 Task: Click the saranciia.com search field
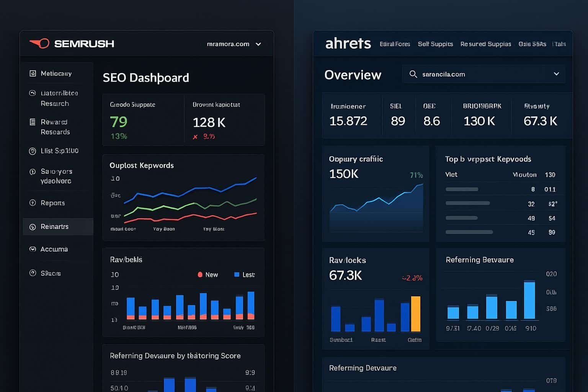pyautogui.click(x=483, y=74)
